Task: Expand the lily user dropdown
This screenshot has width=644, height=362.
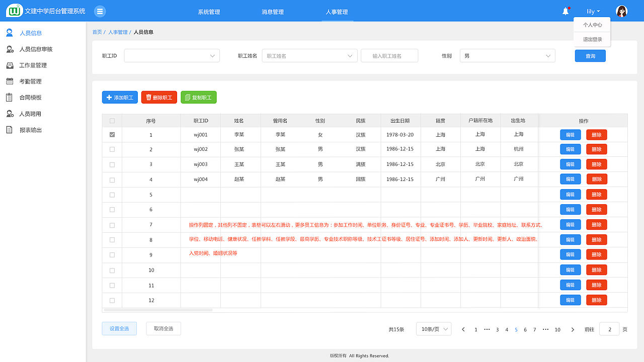Action: 593,11
